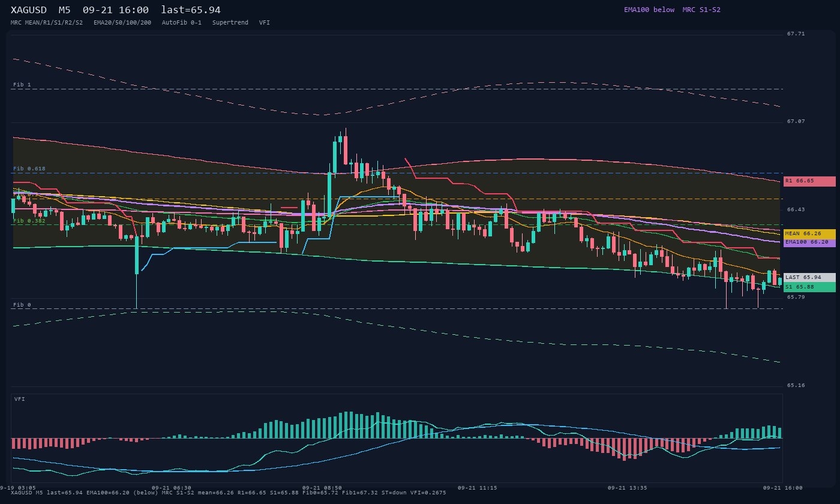Click the 'VFI' label in the lower panel
Screen dimensions: 840x504
point(20,399)
